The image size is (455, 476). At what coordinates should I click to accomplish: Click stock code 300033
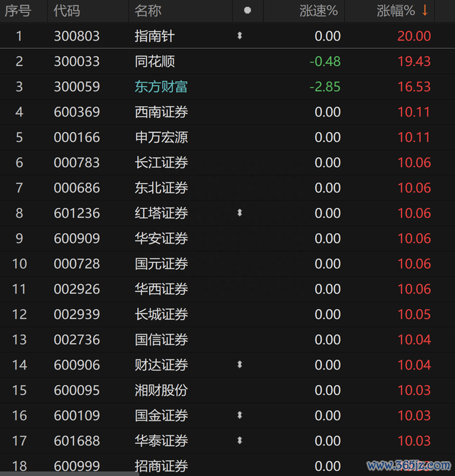pos(77,61)
